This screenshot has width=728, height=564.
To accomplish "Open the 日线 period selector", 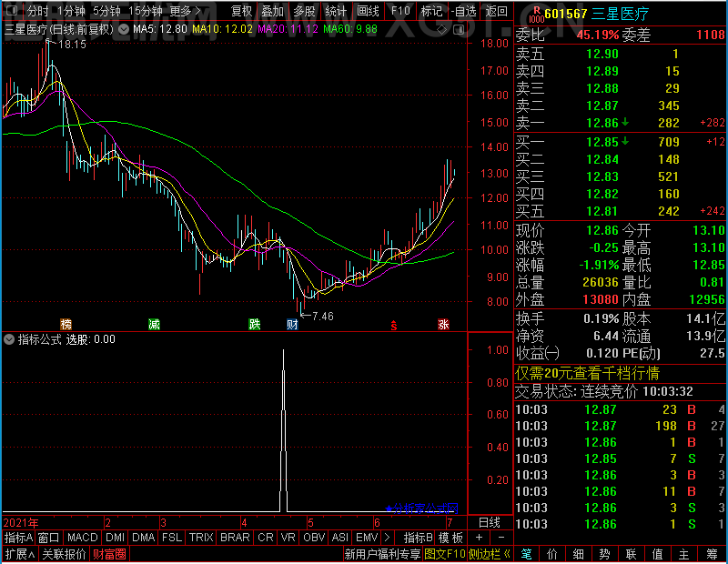I will [490, 523].
